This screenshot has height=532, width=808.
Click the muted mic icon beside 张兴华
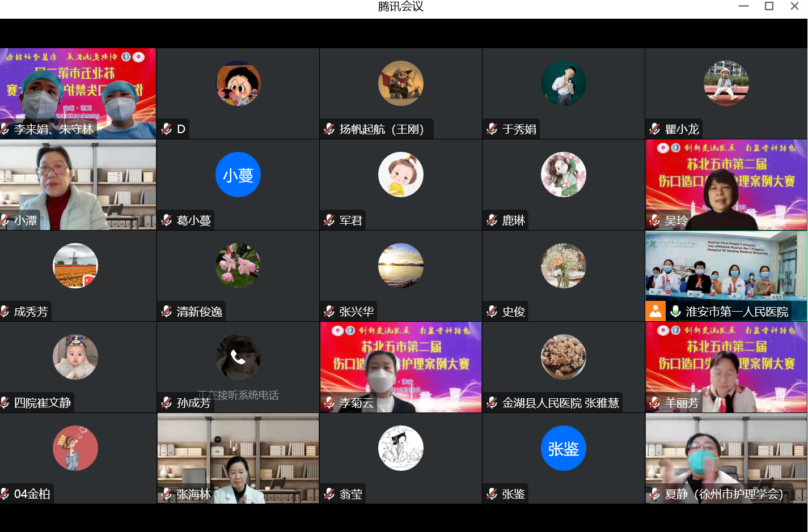click(x=329, y=312)
